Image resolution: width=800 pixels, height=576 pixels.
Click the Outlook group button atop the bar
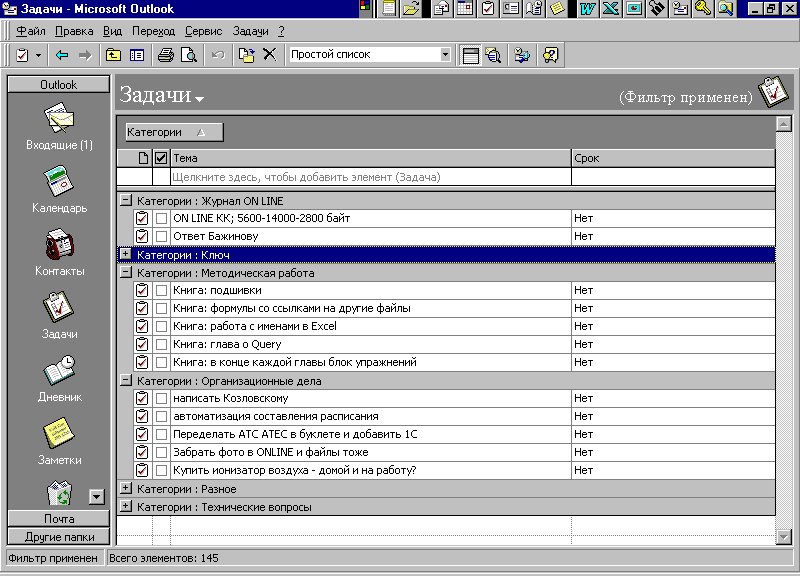point(59,85)
